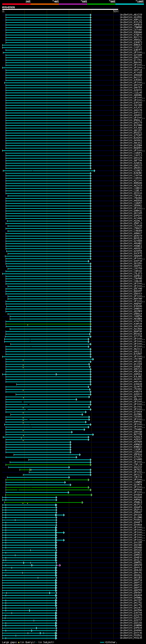Click the UniRef100_A5HSG7 label
Viewport: 146px width, 644px height.
(131, 40)
